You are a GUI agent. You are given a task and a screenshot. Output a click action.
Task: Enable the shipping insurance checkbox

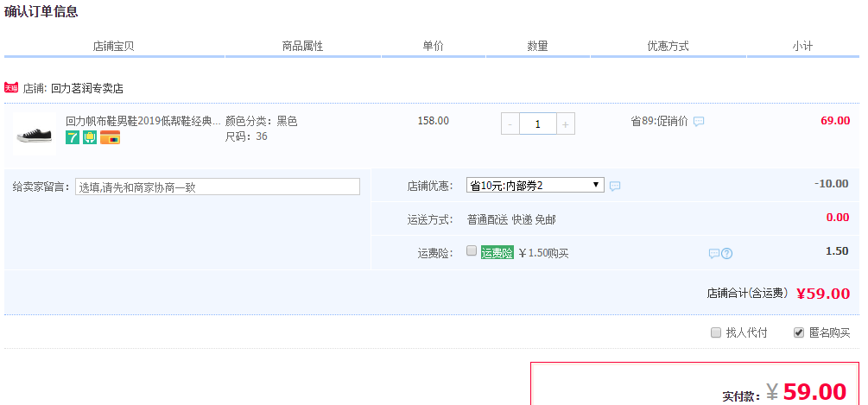pos(472,250)
